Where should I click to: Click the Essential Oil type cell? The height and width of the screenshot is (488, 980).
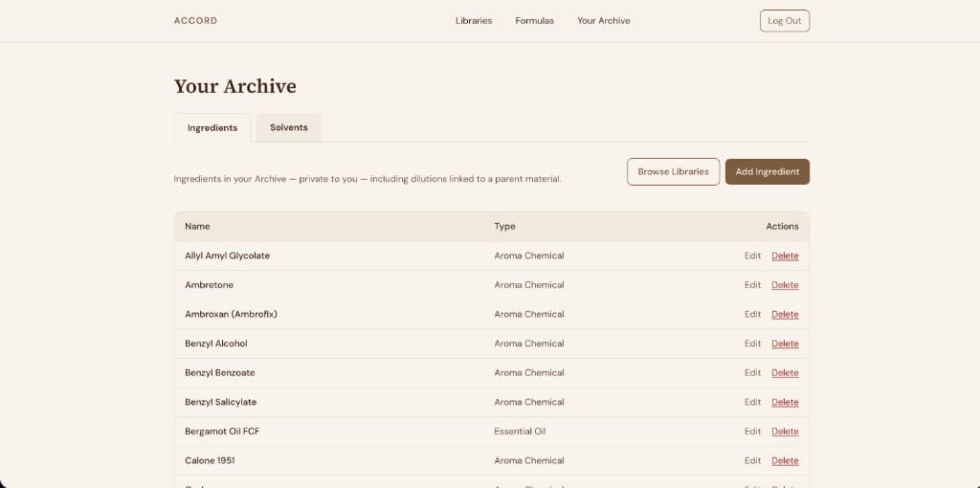(520, 432)
